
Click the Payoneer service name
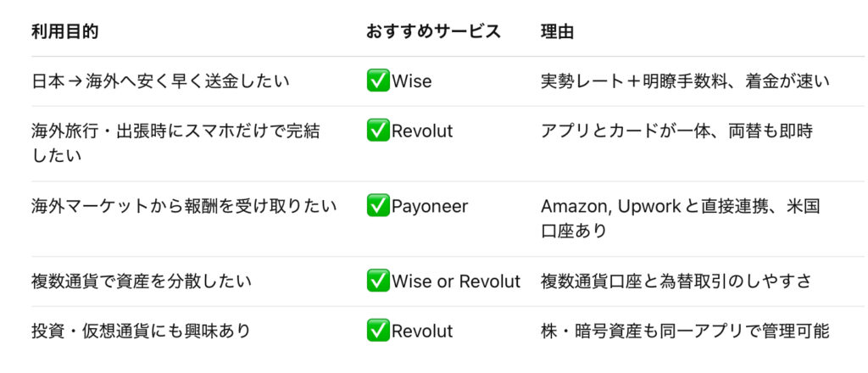[429, 206]
